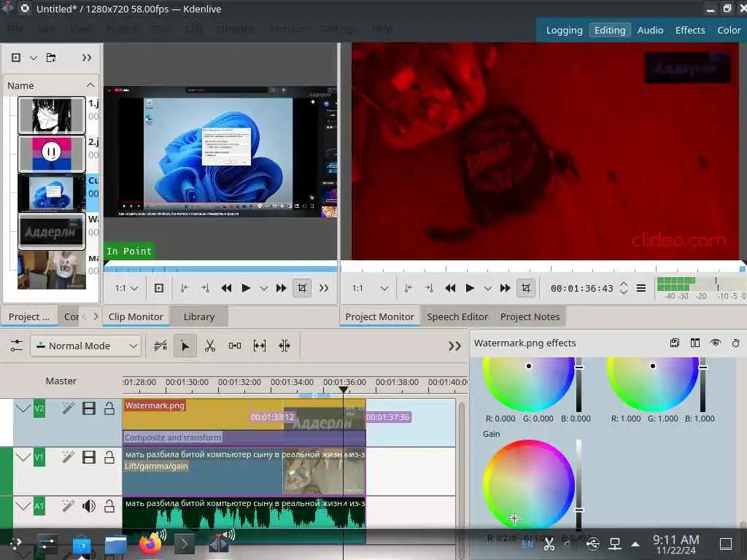The height and width of the screenshot is (560, 747).
Task: Open project monitor play options arrow
Action: 487,289
